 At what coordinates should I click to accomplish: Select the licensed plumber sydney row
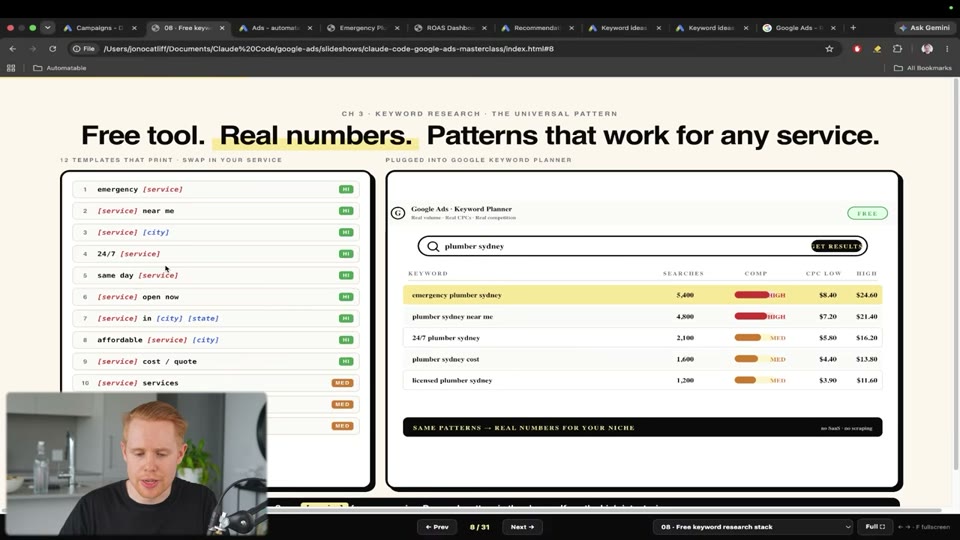[642, 380]
